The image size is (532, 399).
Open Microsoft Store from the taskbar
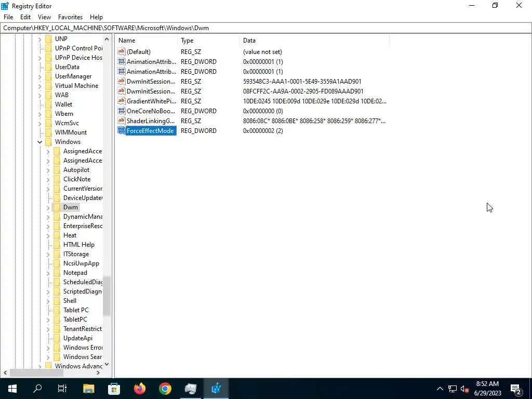coord(114,389)
